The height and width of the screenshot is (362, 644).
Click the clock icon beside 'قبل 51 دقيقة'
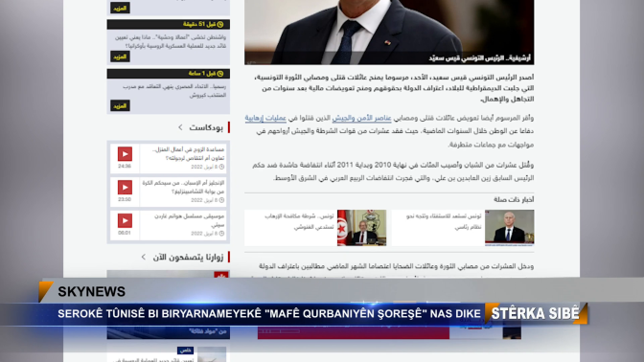[220, 25]
